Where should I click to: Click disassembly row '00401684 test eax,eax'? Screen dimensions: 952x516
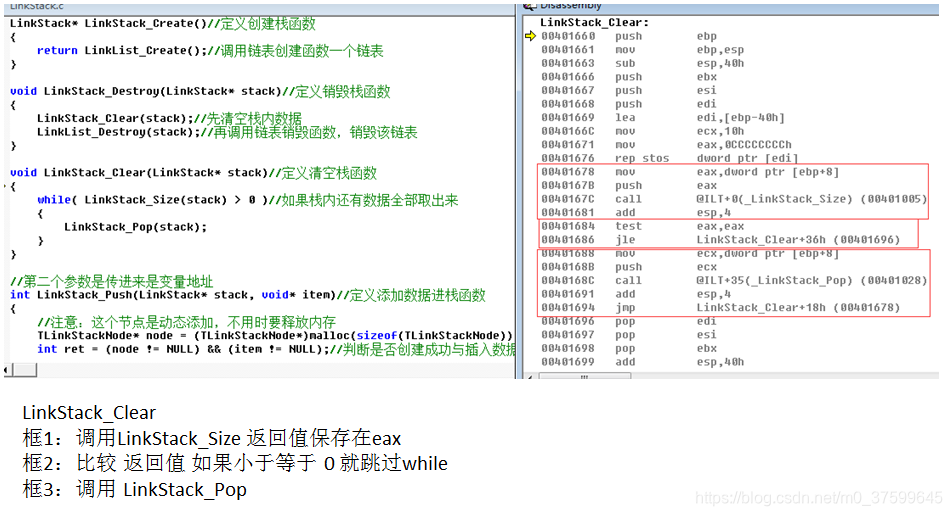(x=642, y=226)
